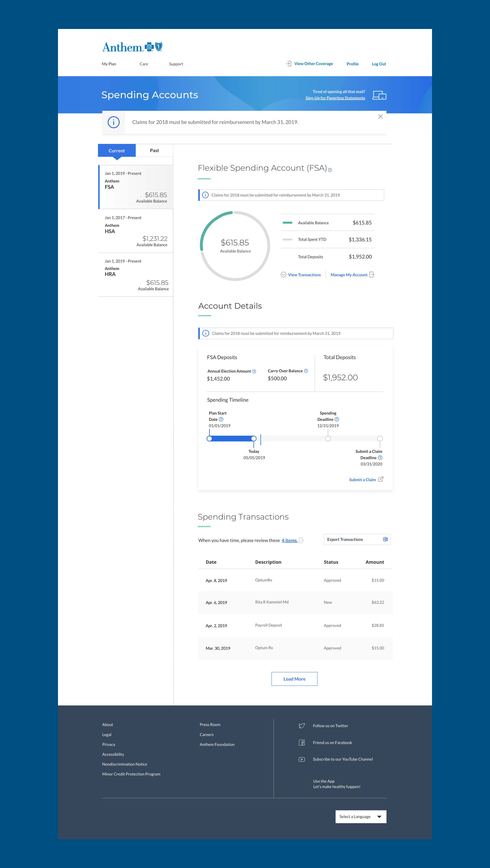Click the Spending Deadline timeline marker
Viewport: 490px width, 868px height.
tap(328, 438)
